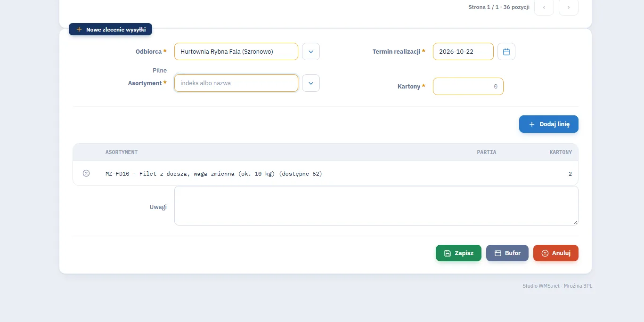Click the Partia column header
The height and width of the screenshot is (322, 644).
click(x=487, y=152)
